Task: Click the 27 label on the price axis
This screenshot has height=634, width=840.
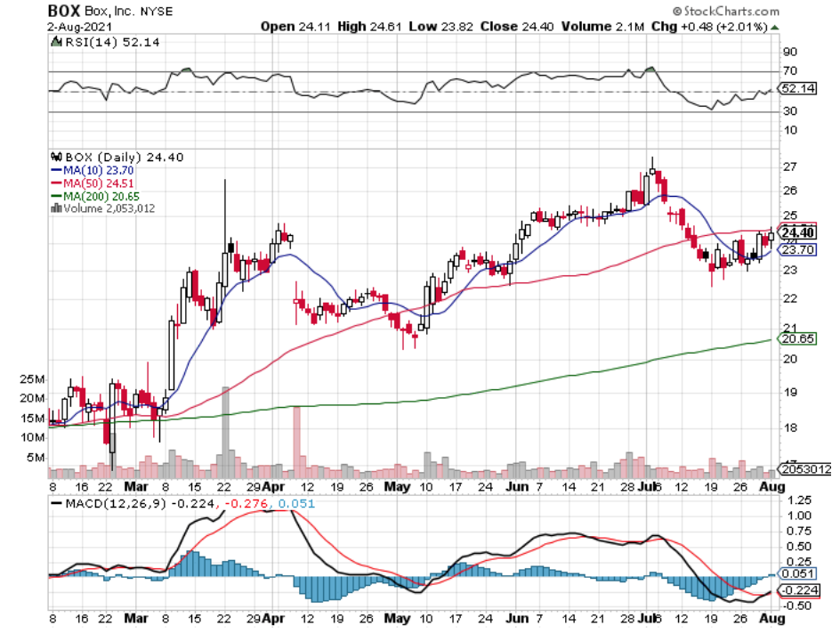Action: [789, 167]
